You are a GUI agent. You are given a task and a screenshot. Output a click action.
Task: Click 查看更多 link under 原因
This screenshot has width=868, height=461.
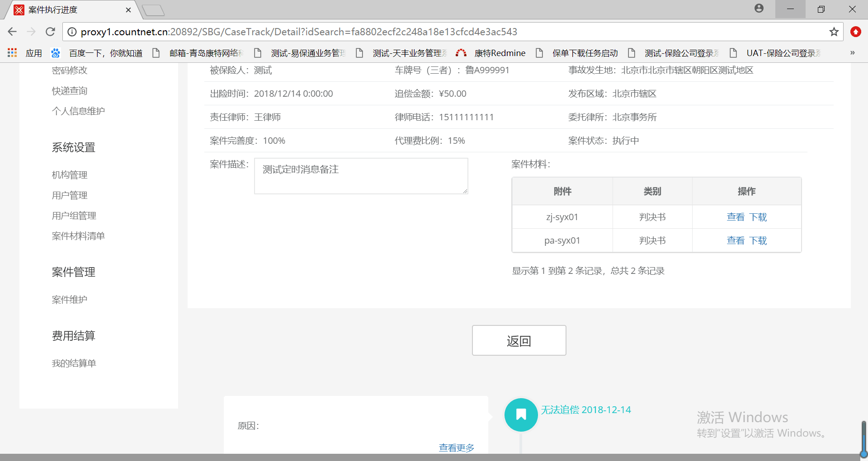tap(456, 447)
